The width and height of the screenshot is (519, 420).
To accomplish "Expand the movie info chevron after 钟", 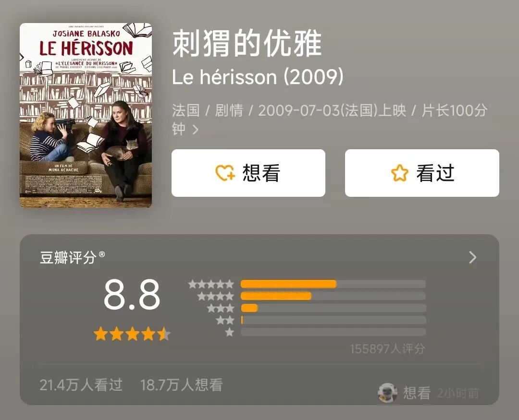I will [195, 130].
